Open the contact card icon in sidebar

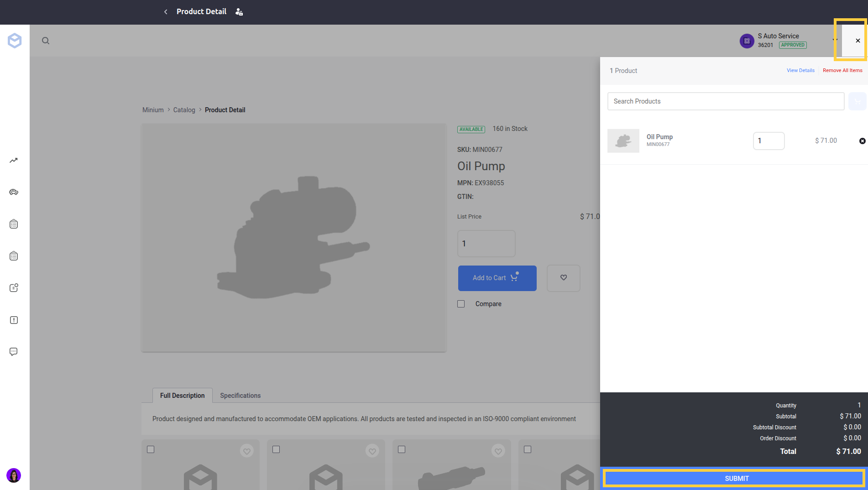pyautogui.click(x=14, y=287)
